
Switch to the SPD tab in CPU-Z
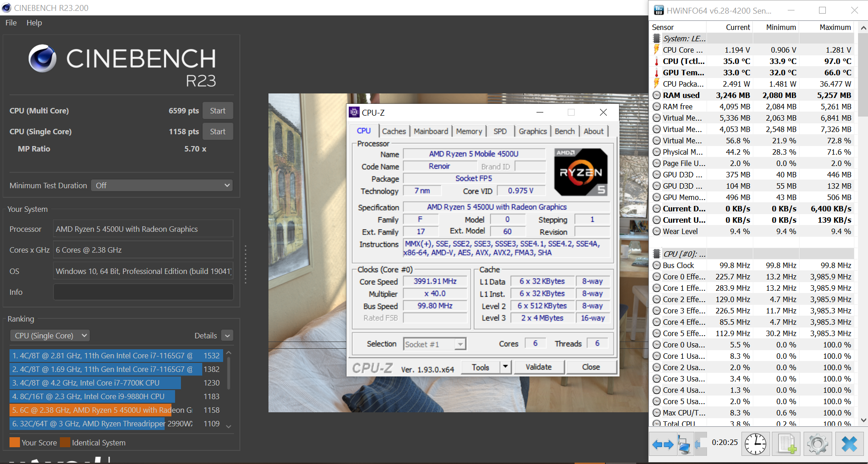pos(500,131)
